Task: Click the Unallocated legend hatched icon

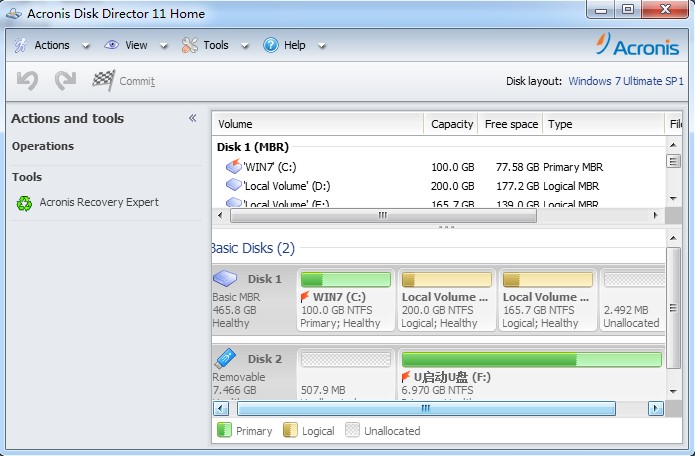Action: [x=352, y=430]
